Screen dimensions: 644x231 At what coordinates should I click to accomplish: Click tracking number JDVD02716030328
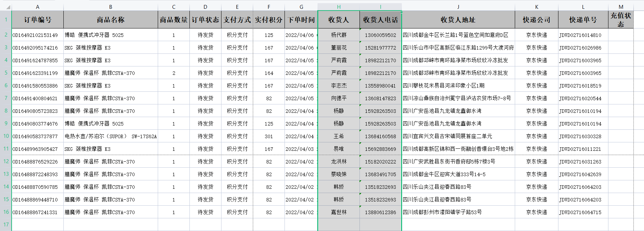coord(583,136)
